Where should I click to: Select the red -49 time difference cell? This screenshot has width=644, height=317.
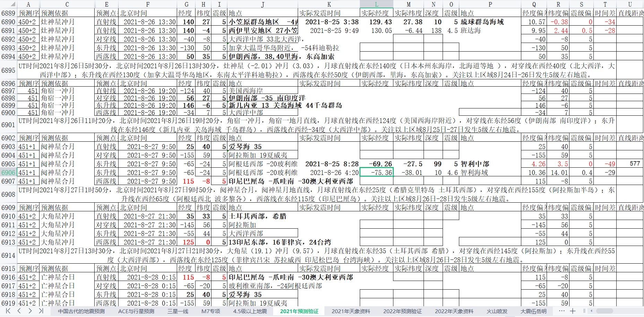(605, 164)
